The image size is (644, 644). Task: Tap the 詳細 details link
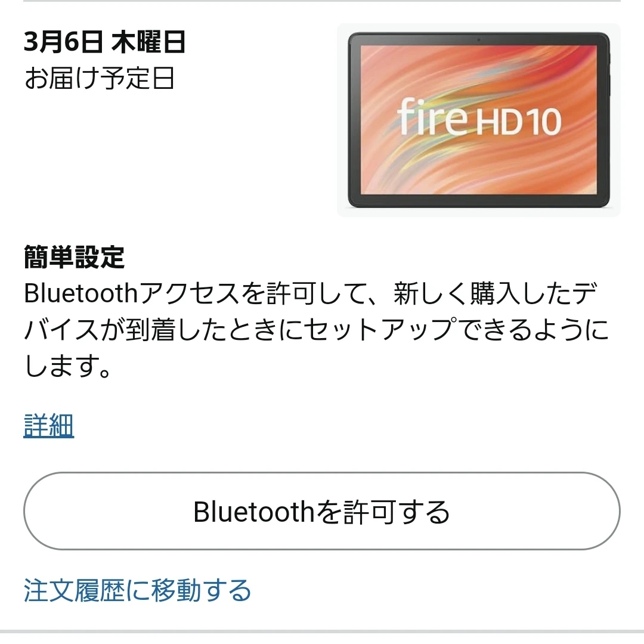[49, 426]
